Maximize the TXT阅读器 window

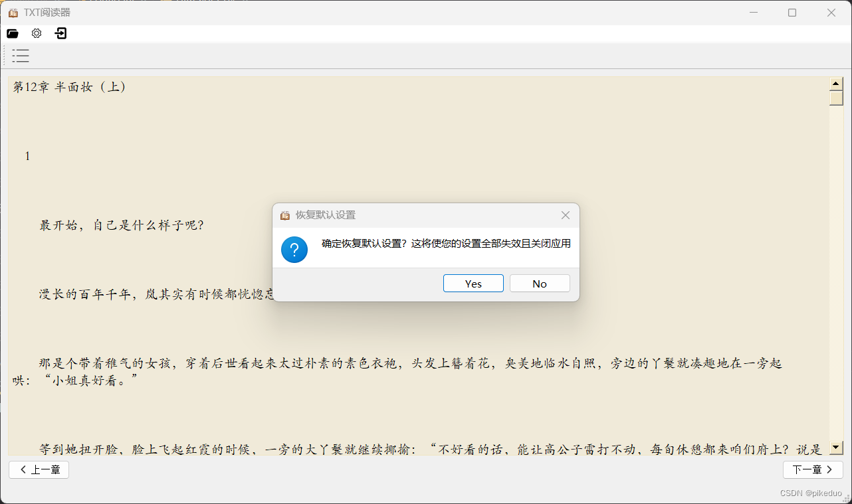[x=792, y=13]
